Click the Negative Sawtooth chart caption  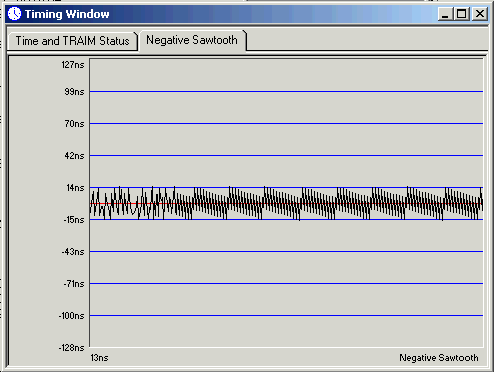click(x=439, y=358)
